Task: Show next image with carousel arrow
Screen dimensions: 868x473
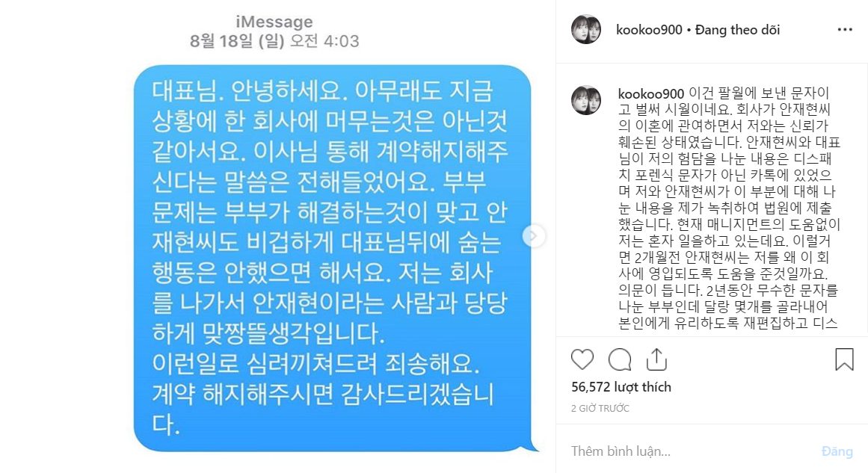Action: pyautogui.click(x=533, y=236)
